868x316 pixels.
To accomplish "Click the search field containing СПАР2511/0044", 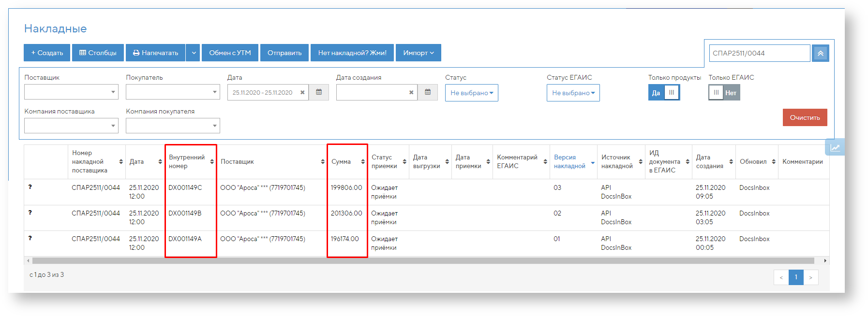I will [759, 53].
